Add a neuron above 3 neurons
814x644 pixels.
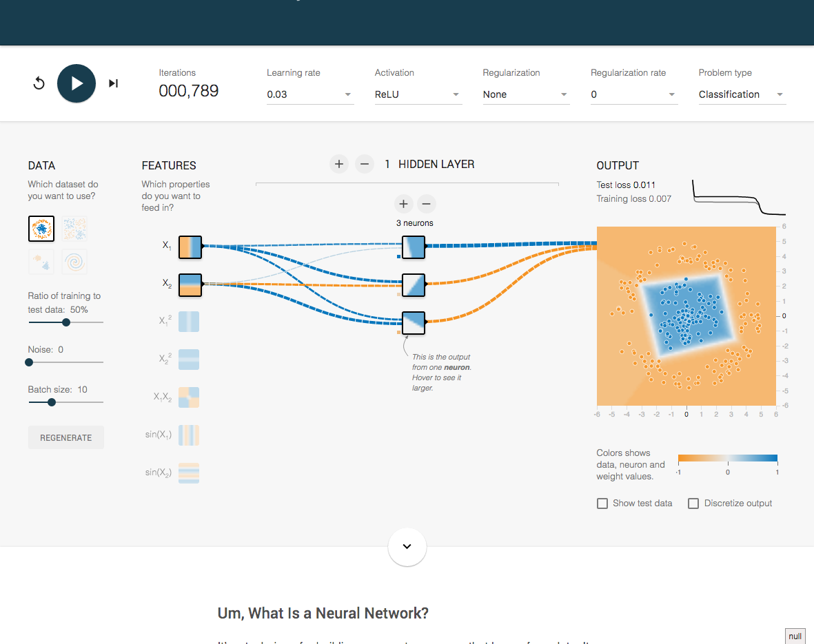click(403, 204)
